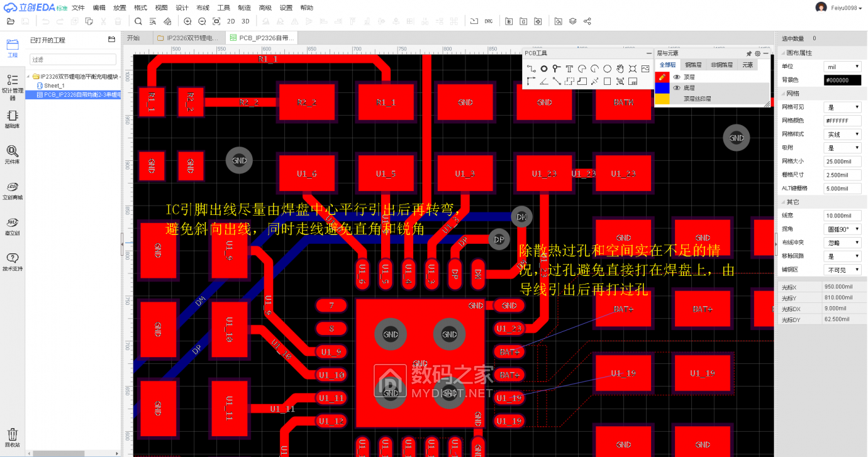Open the 布线 menu
Image resolution: width=868 pixels, height=457 pixels.
click(x=203, y=8)
